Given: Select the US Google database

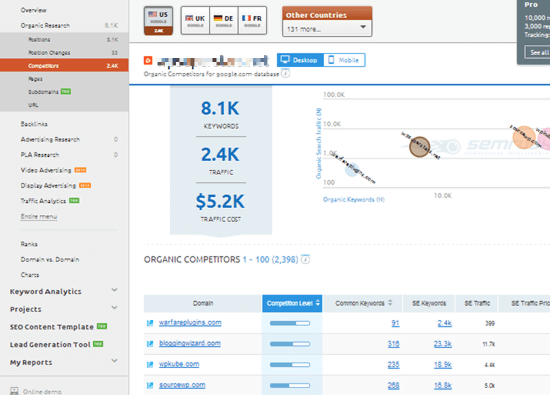Looking at the screenshot, I should click(158, 21).
